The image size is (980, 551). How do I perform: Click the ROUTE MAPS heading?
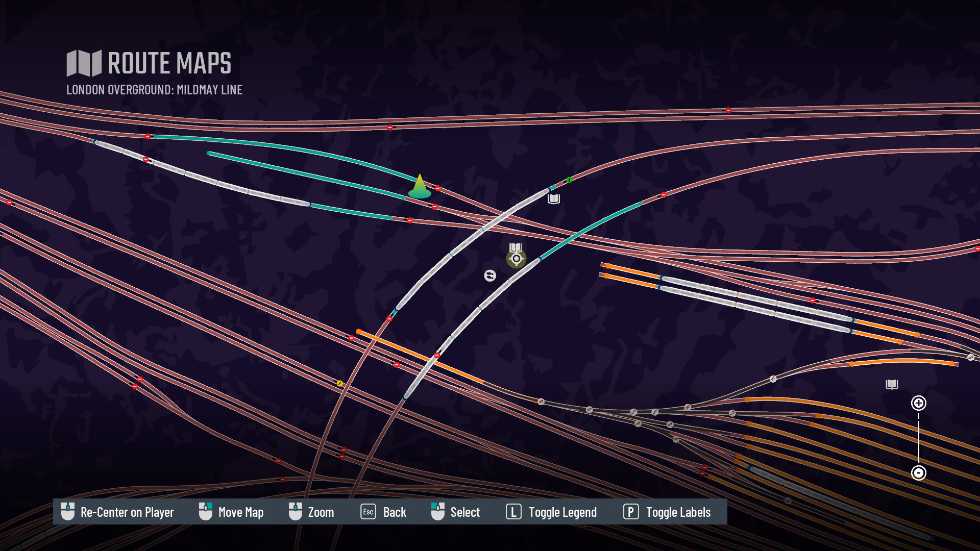point(169,63)
